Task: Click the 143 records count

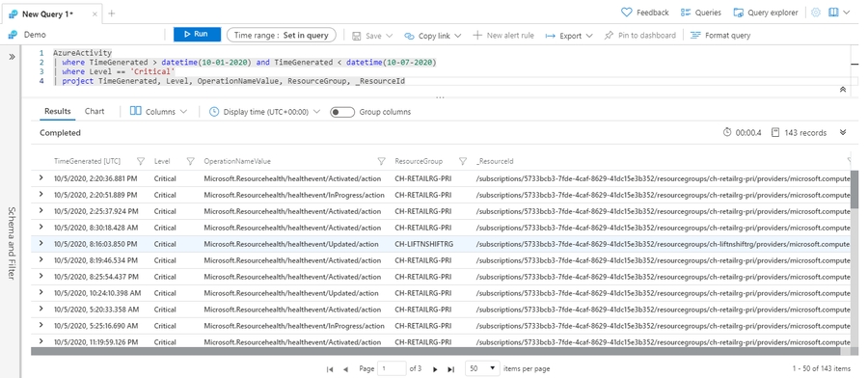Action: (800, 133)
